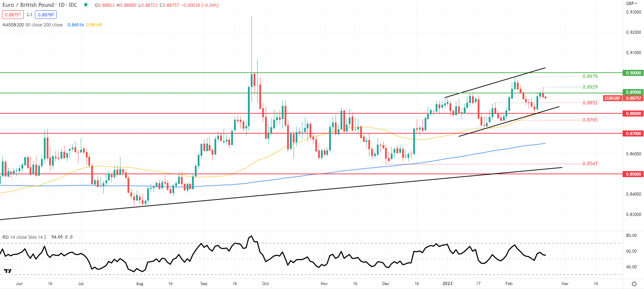This screenshot has height=289, width=644.
Task: Click the blue buy price 0.88780 button
Action: (46, 15)
